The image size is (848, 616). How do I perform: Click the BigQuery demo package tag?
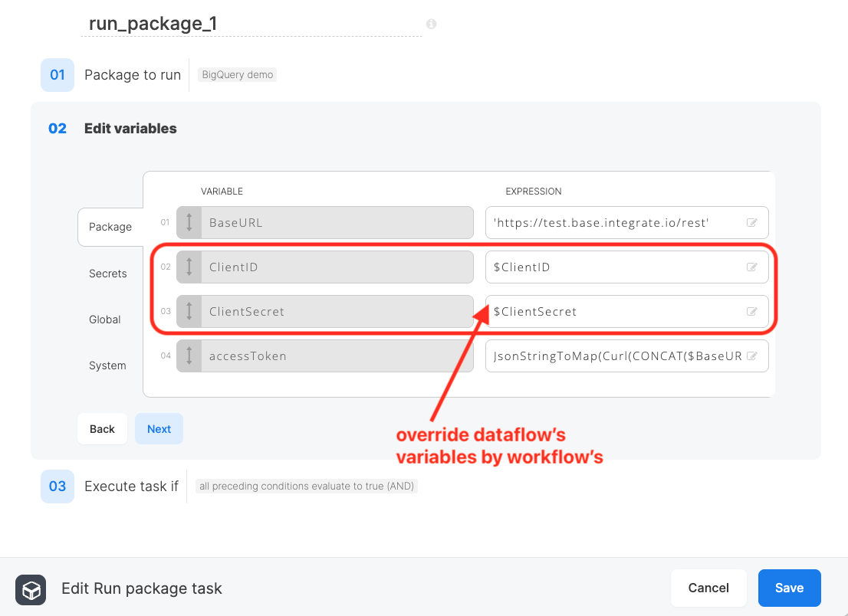pos(238,74)
